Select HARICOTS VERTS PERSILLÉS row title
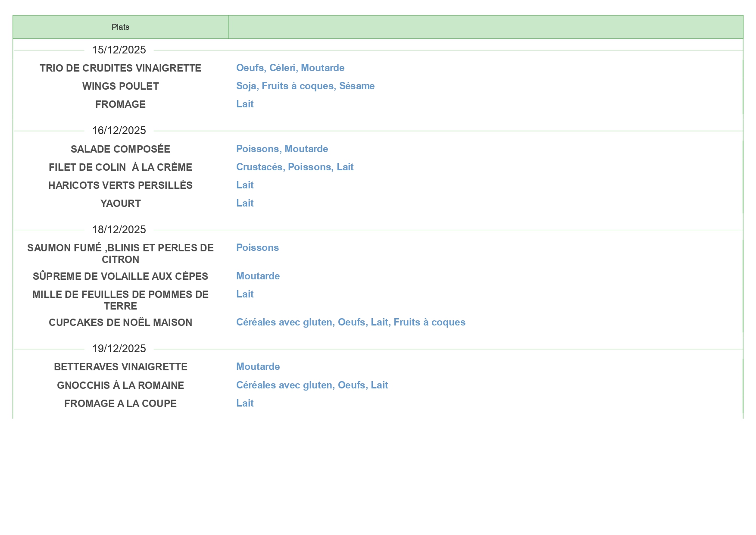The height and width of the screenshot is (535, 756). pyautogui.click(x=120, y=185)
